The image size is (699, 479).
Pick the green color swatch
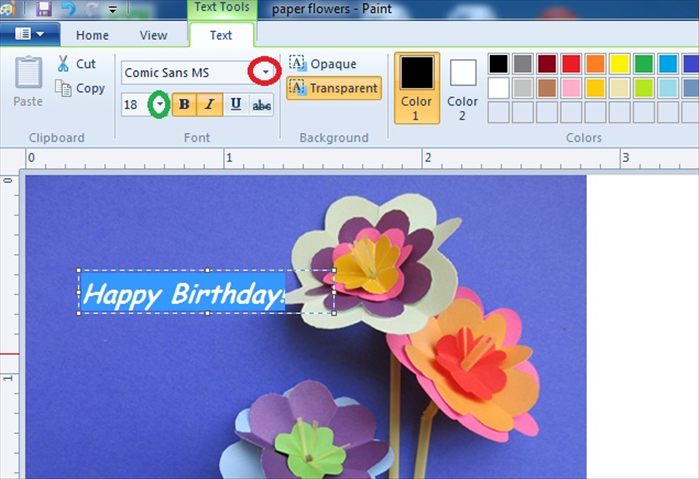(x=644, y=64)
